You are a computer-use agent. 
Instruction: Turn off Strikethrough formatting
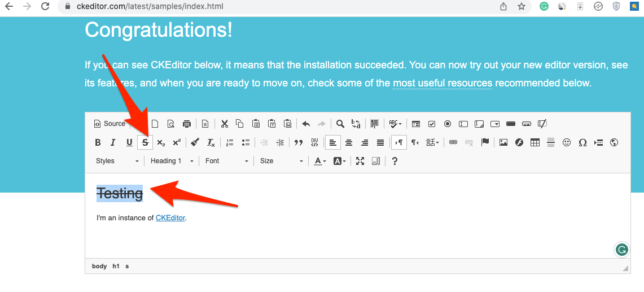(x=145, y=143)
